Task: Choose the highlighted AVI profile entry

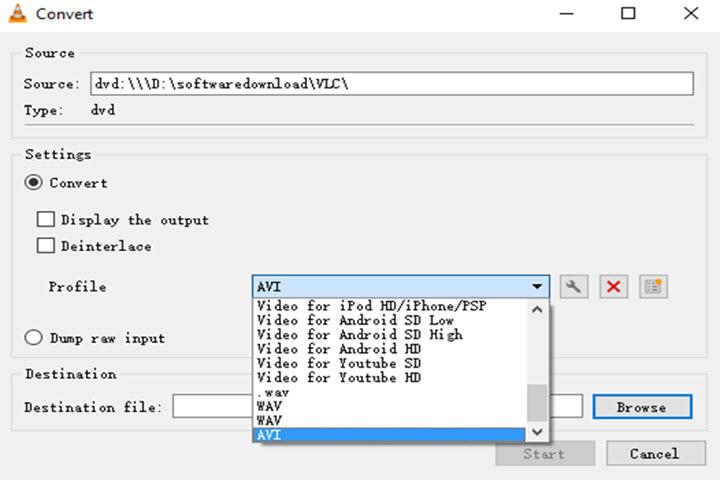Action: coord(388,435)
